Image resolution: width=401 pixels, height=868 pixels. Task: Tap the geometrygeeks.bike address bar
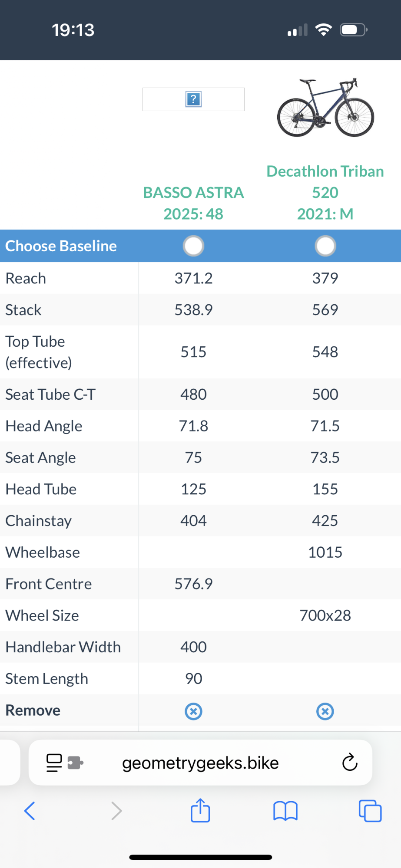pyautogui.click(x=200, y=763)
